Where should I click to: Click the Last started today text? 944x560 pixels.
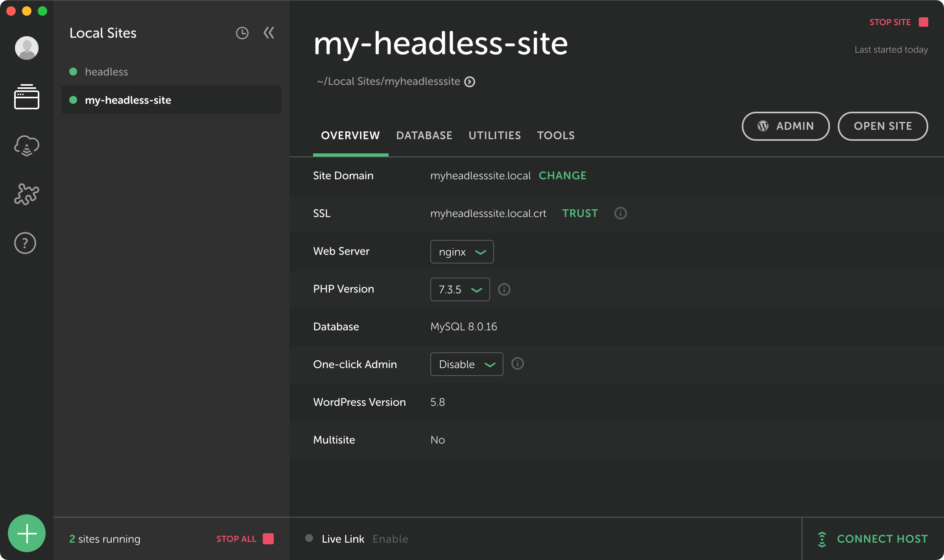(x=891, y=50)
